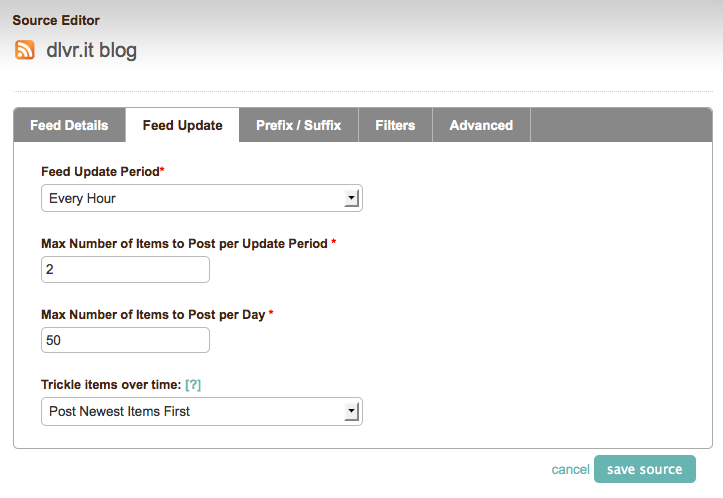The image size is (723, 498).
Task: Open the [?] help link for trickle items
Action: coord(193,385)
